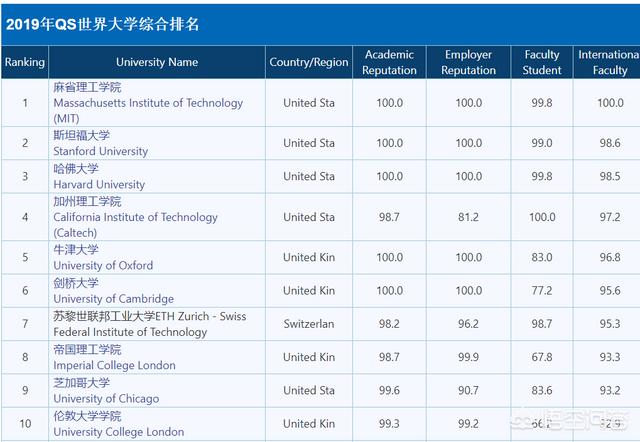Click ranking number 7 cell
Viewport: 640px width, 442px height.
tap(25, 324)
